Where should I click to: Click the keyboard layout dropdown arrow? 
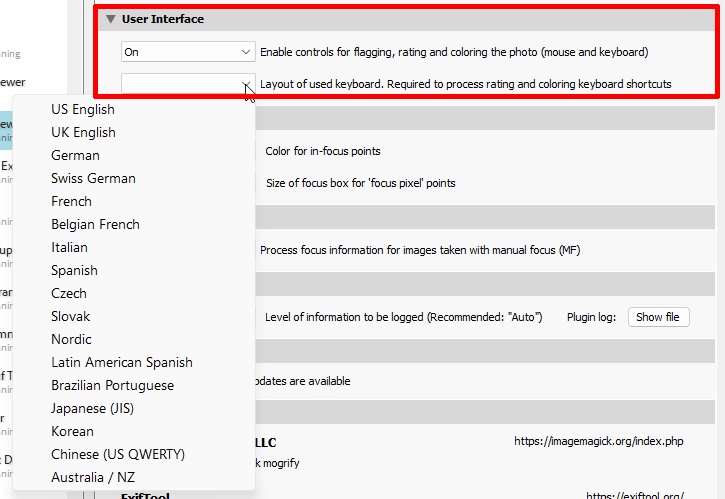(x=245, y=84)
